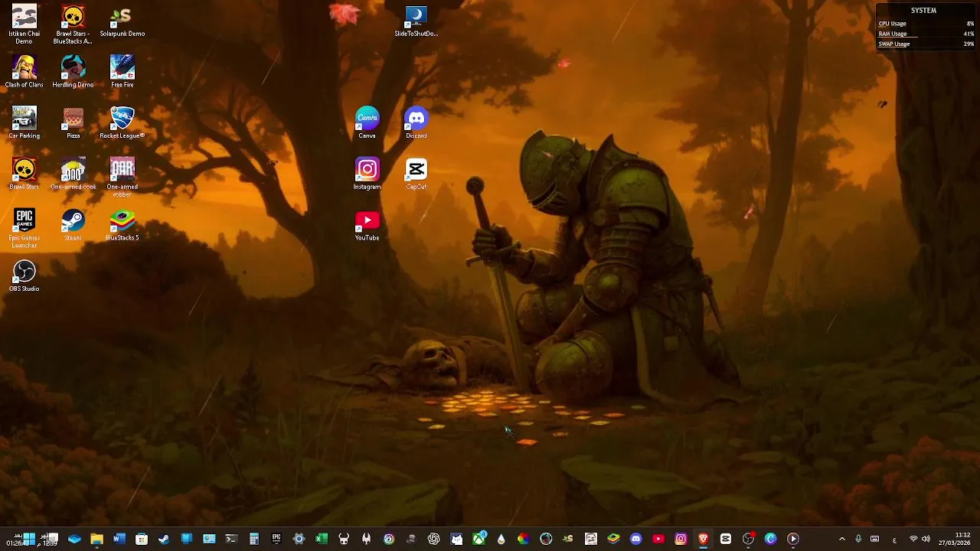Select the Brawl Stars desktop icon beside One-armed cook
The image size is (980, 551).
(x=24, y=174)
